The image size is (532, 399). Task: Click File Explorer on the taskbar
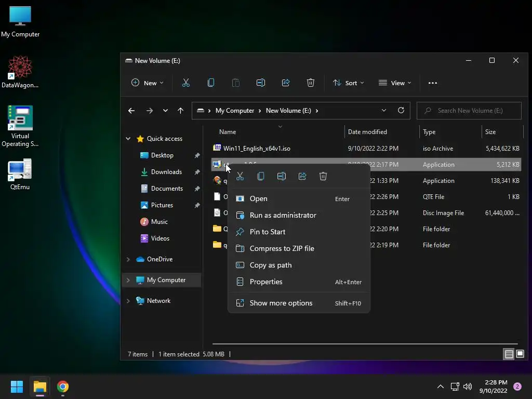pos(40,387)
